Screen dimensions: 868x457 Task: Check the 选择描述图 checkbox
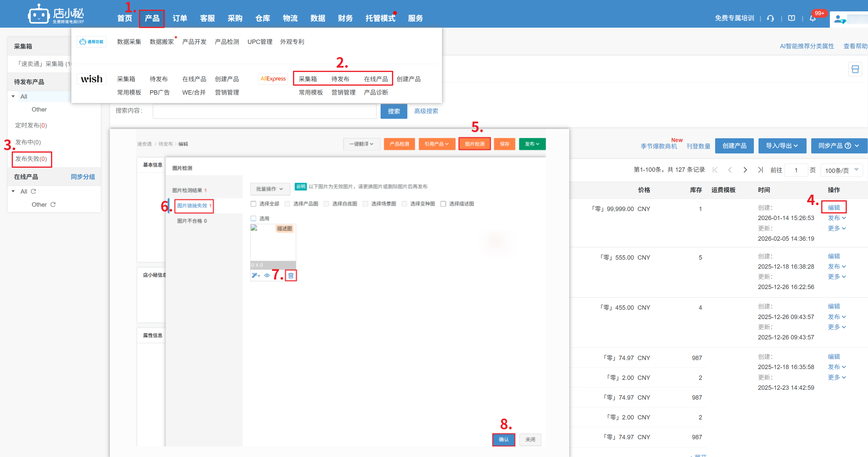[x=443, y=204]
